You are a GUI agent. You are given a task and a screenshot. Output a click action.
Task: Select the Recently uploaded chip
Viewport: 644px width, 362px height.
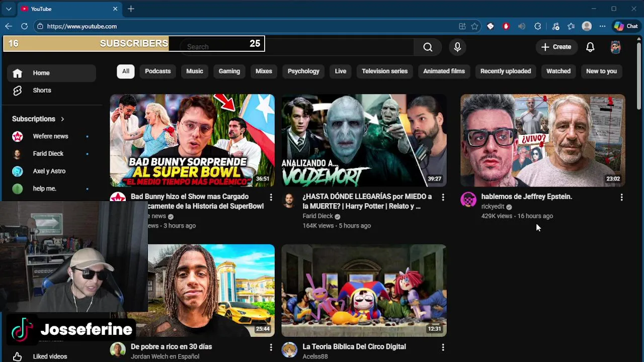(x=506, y=71)
